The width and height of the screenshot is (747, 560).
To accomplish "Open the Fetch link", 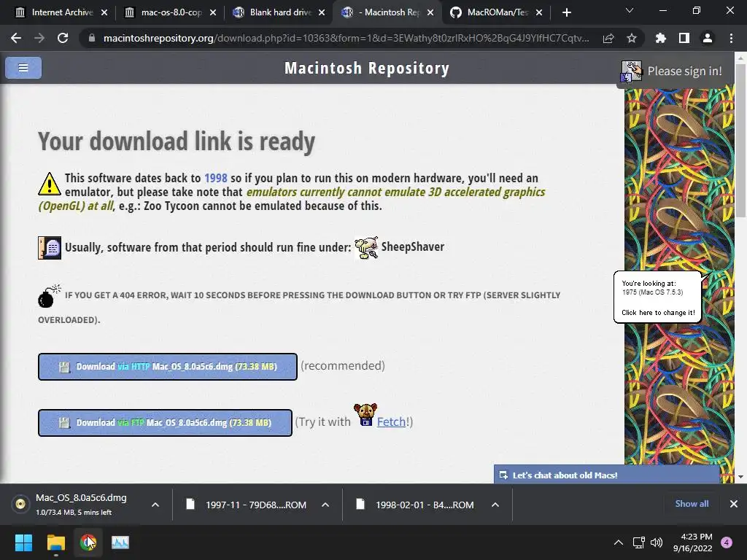I will pos(391,422).
